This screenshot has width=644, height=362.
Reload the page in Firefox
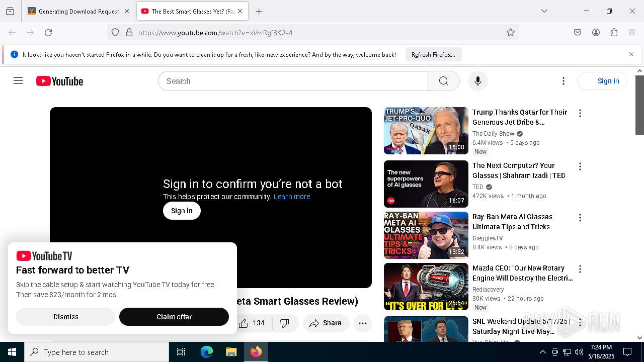coord(48,33)
